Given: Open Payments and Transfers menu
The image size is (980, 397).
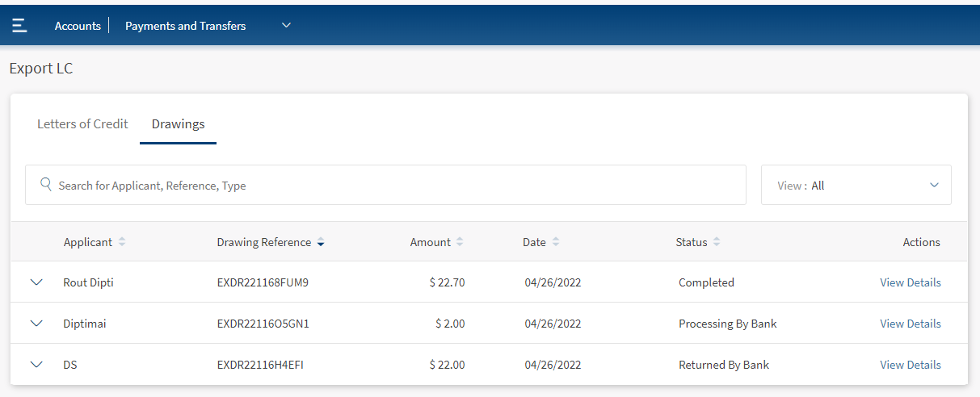Looking at the screenshot, I should pos(185,26).
